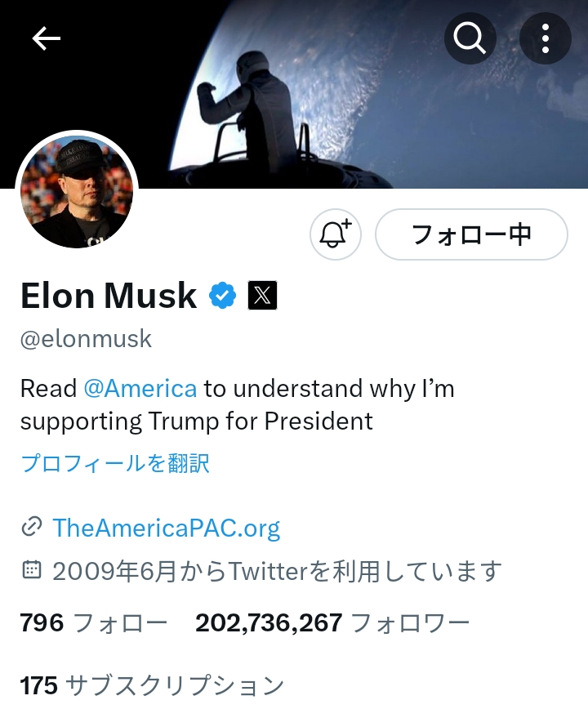The height and width of the screenshot is (718, 588).
Task: Open the three-dot overflow menu
Action: point(545,38)
